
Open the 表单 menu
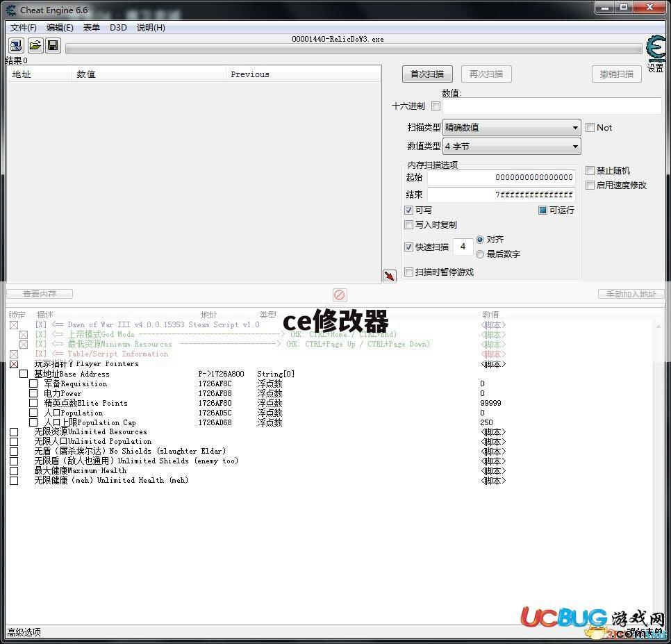91,27
